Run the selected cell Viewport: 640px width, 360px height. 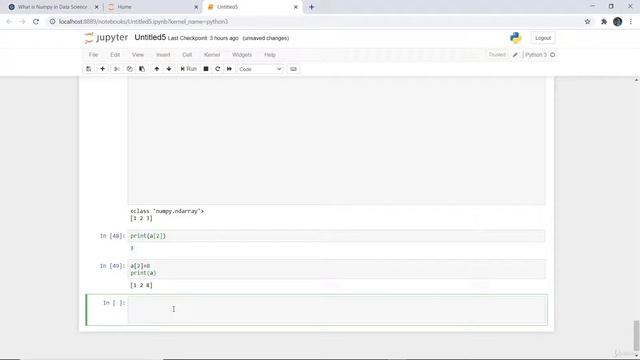(189, 69)
